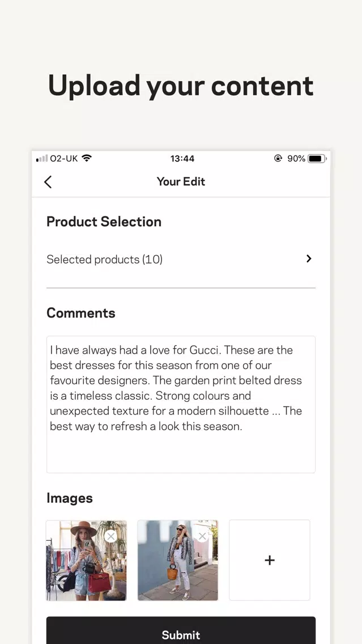Remove the first uploaded image

coord(111,536)
